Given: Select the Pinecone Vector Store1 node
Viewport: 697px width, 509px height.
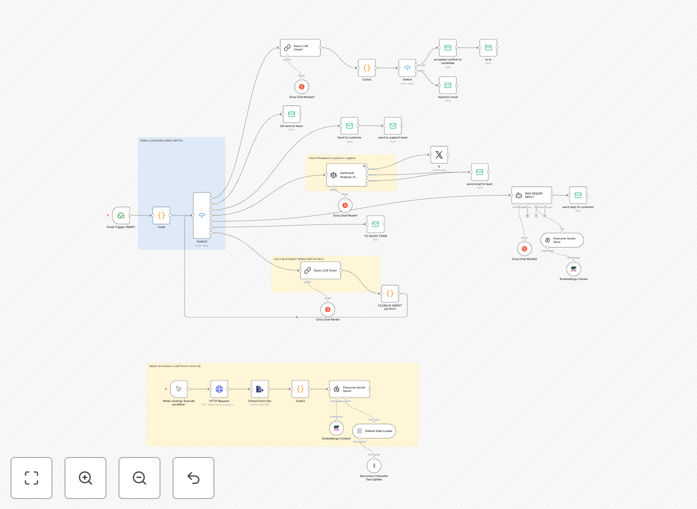Looking at the screenshot, I should [x=349, y=389].
